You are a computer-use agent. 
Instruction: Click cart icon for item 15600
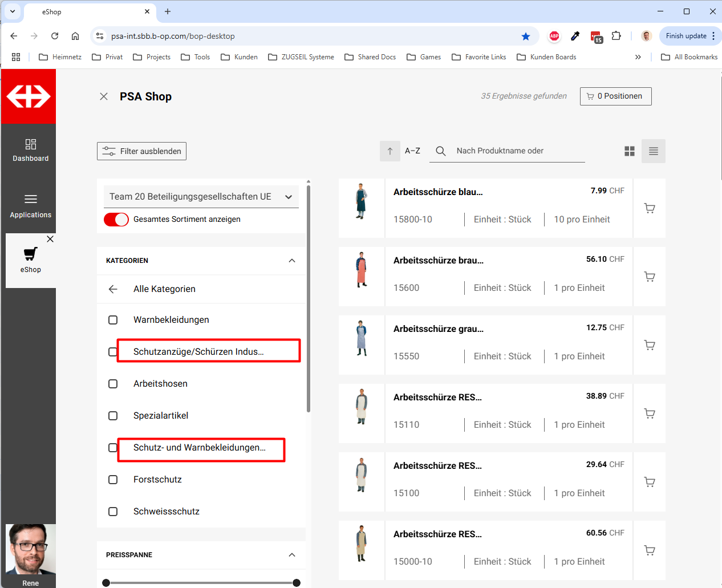(649, 277)
